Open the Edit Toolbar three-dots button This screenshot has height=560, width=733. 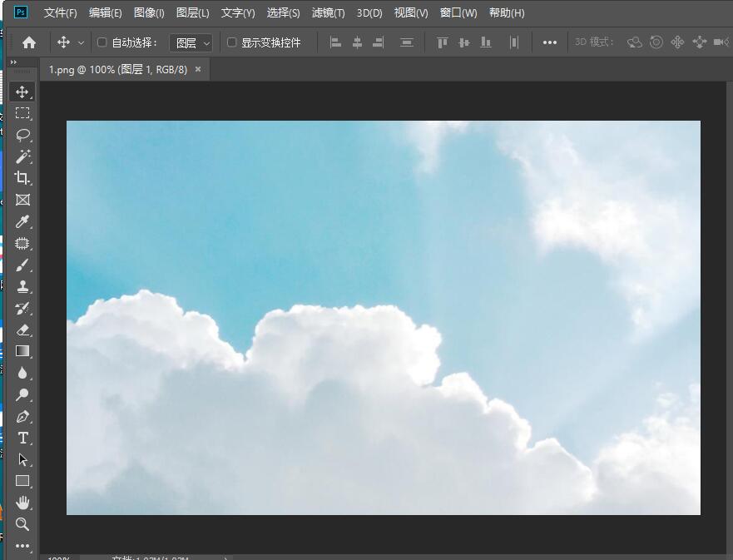[x=22, y=546]
